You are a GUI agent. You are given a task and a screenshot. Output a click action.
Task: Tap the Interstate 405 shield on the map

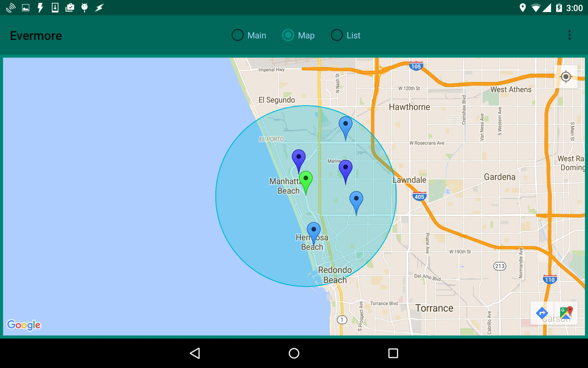click(x=419, y=197)
